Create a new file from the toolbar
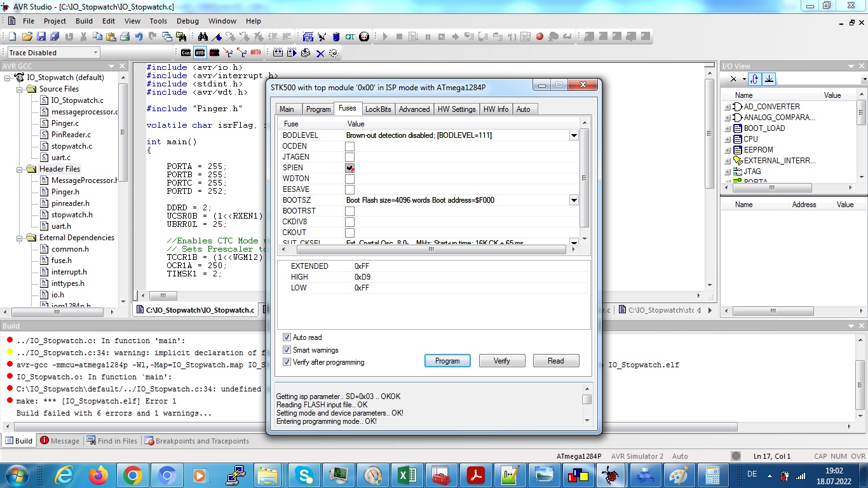 [x=12, y=36]
